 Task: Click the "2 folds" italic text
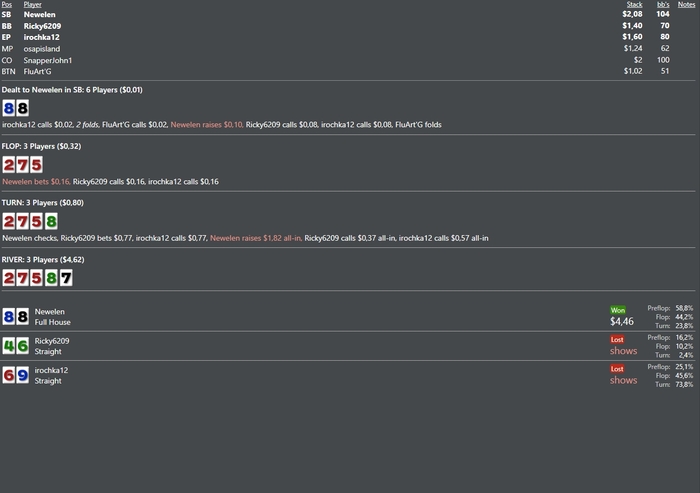[88, 125]
